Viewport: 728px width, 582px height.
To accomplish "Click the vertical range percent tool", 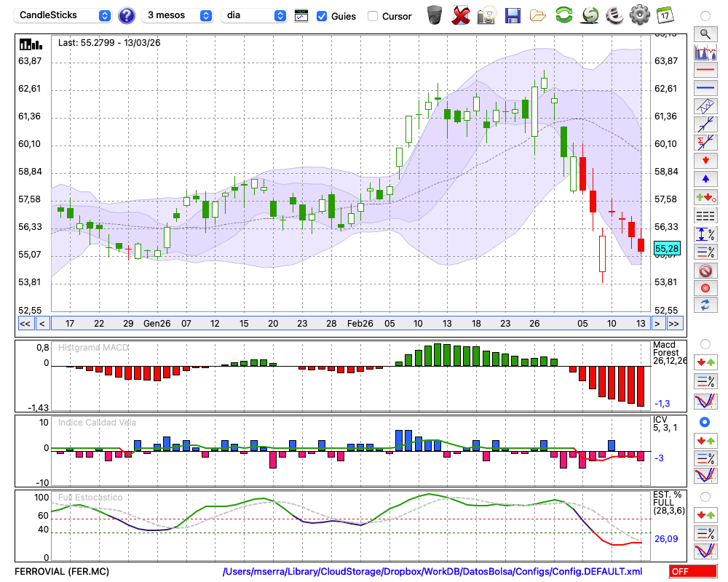I will (x=705, y=234).
